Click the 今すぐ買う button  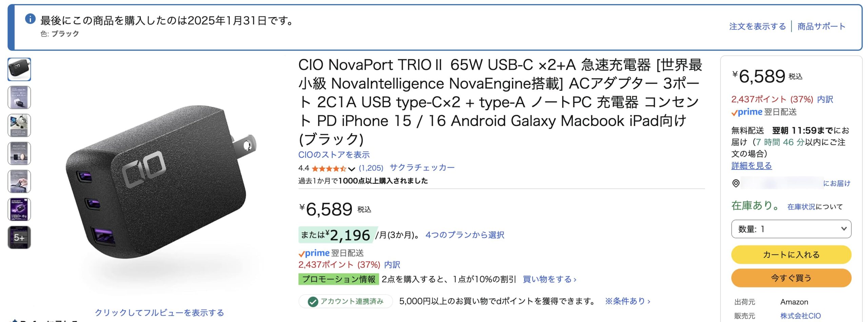tap(791, 278)
